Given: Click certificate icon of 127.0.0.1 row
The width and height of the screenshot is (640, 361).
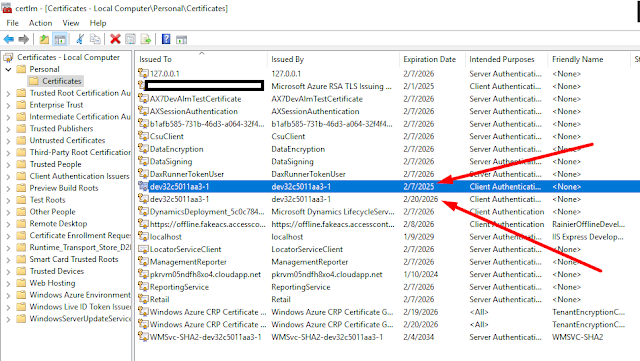Looking at the screenshot, I should coord(143,74).
